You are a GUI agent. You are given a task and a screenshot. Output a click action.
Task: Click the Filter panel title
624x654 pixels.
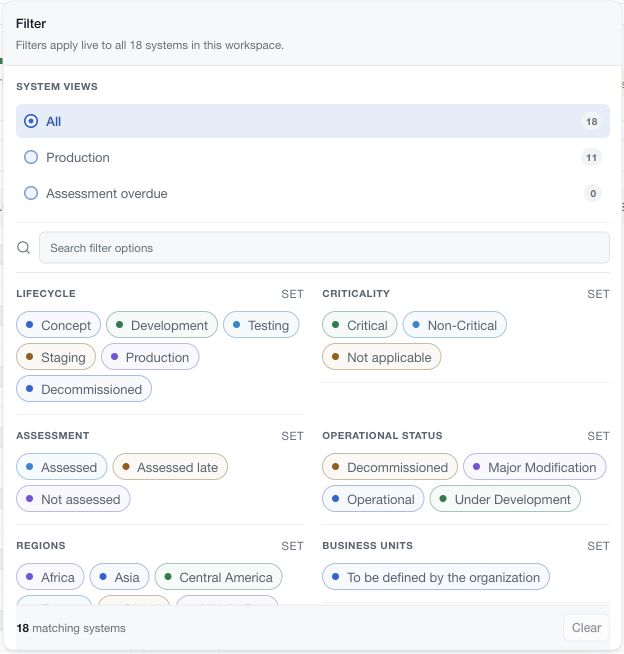(x=31, y=24)
